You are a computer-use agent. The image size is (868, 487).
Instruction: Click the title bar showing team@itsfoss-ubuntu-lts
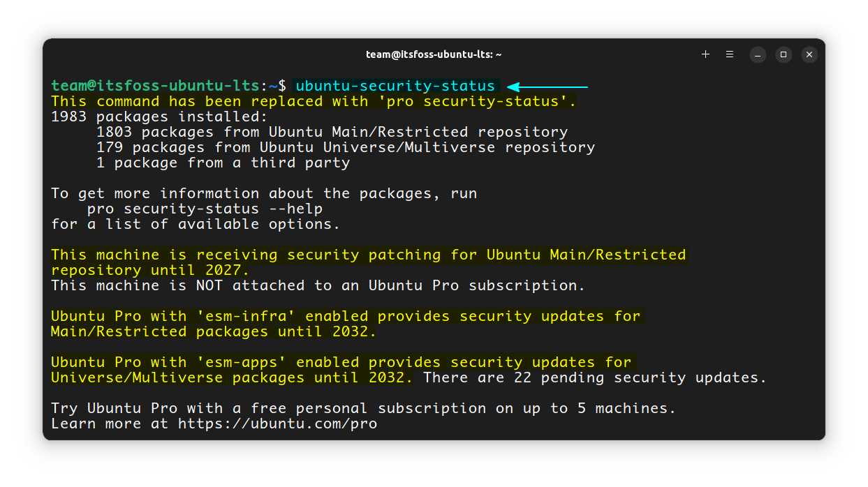433,54
